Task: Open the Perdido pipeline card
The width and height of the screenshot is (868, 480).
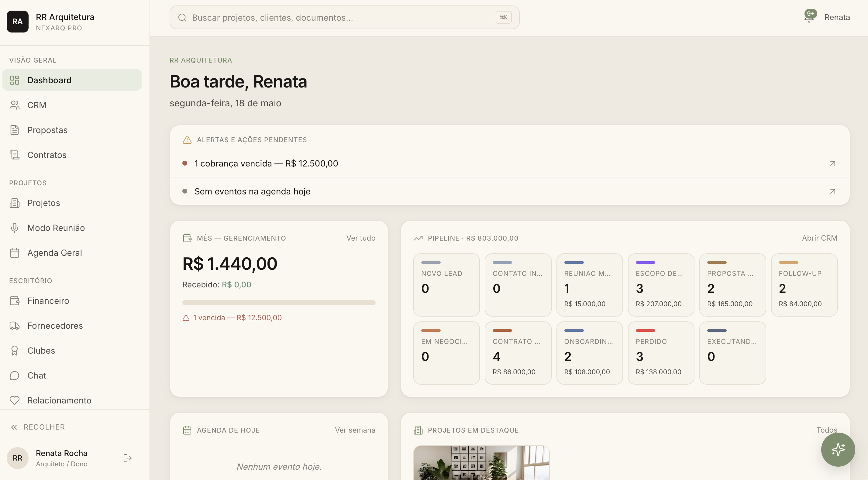Action: pos(661,353)
